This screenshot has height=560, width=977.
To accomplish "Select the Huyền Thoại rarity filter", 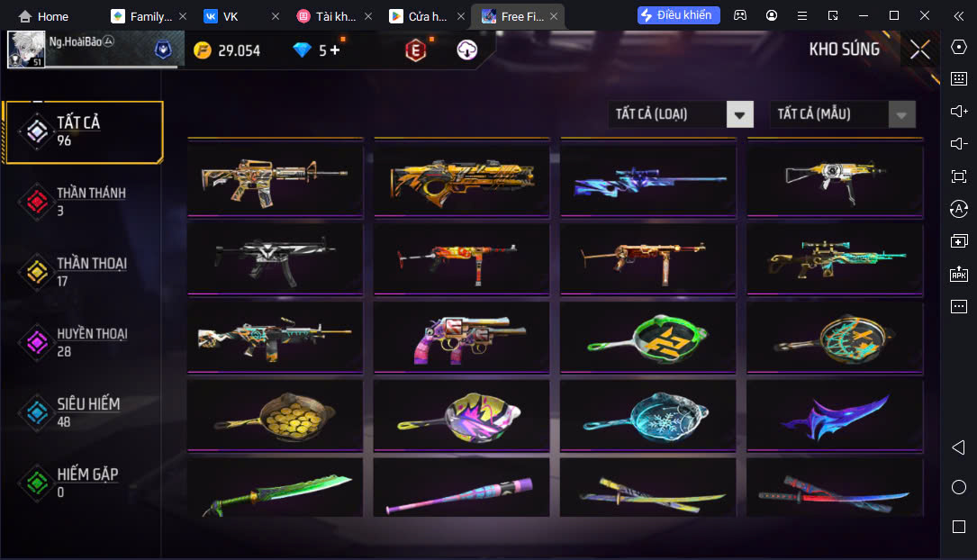I will pos(82,342).
